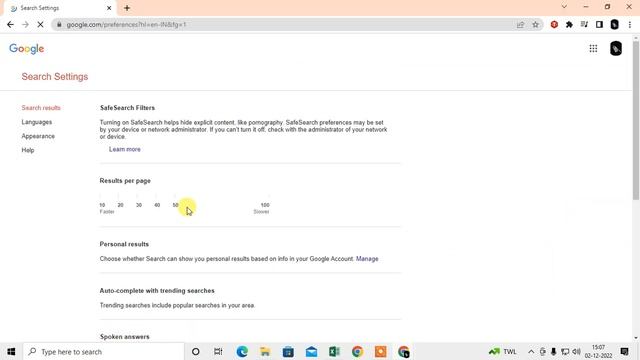Click the Type here to search box
Viewport: 640px width, 360px height.
click(x=104, y=351)
